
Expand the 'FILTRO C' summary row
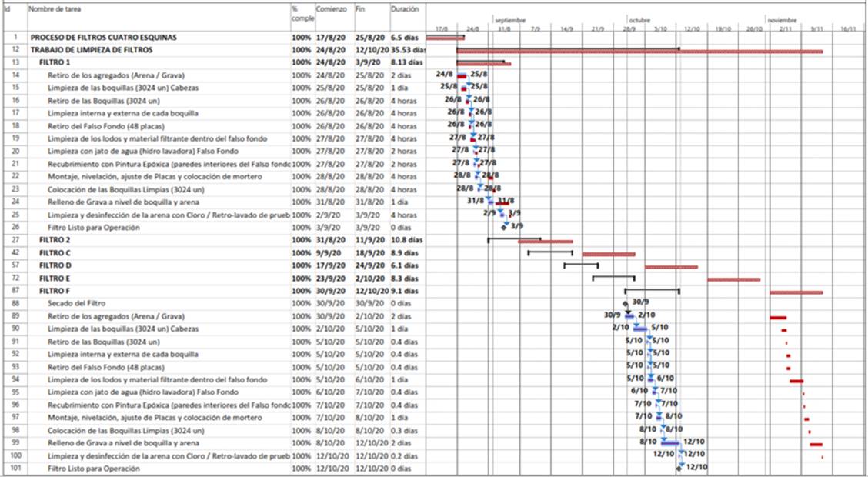[54, 252]
